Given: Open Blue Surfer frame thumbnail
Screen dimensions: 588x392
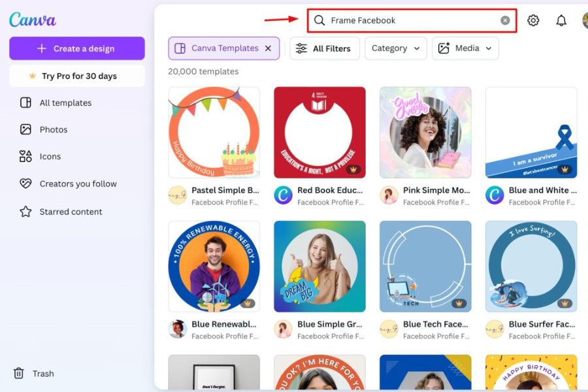Looking at the screenshot, I should point(531,267).
